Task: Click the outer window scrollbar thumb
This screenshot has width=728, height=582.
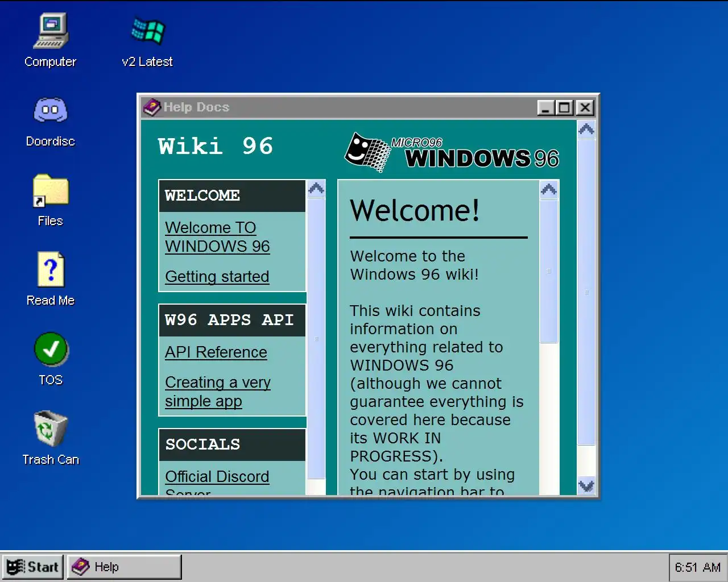Action: 586,292
